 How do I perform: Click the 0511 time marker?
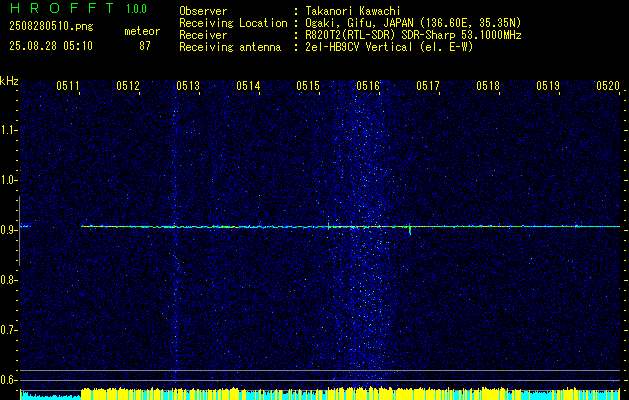coord(68,85)
